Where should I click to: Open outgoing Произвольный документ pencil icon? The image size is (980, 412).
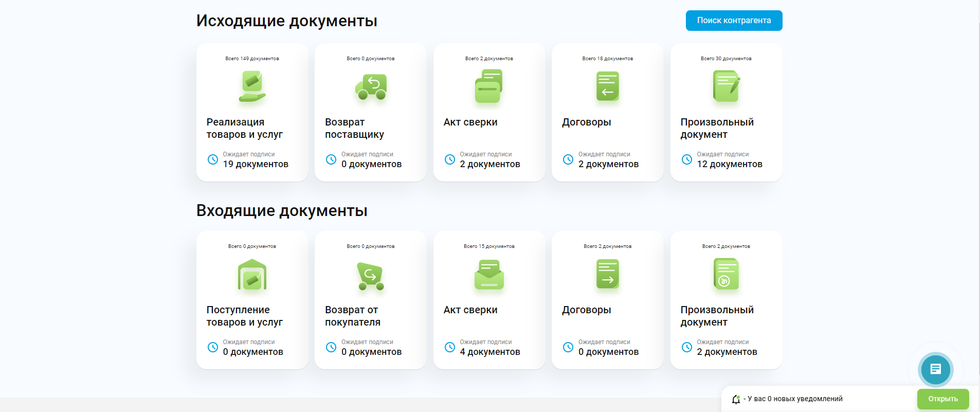[x=726, y=86]
